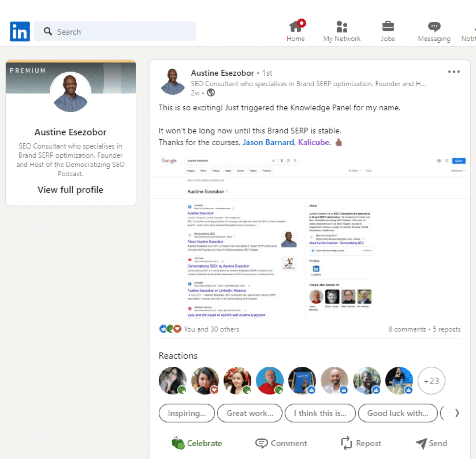Click the LinkedIn logo icon
The height and width of the screenshot is (476, 476).
[x=20, y=31]
